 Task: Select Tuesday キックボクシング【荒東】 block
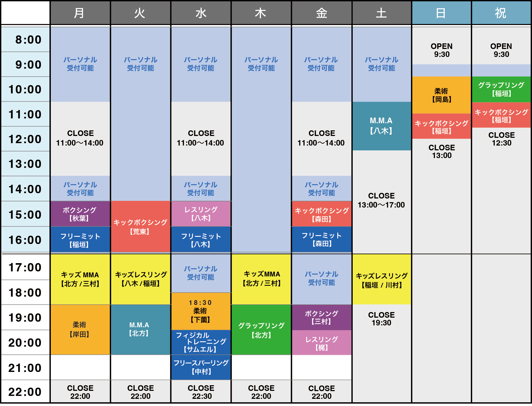pos(140,227)
